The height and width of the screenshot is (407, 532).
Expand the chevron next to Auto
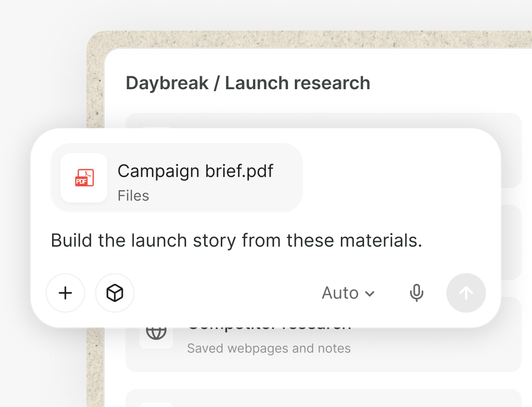pyautogui.click(x=370, y=294)
